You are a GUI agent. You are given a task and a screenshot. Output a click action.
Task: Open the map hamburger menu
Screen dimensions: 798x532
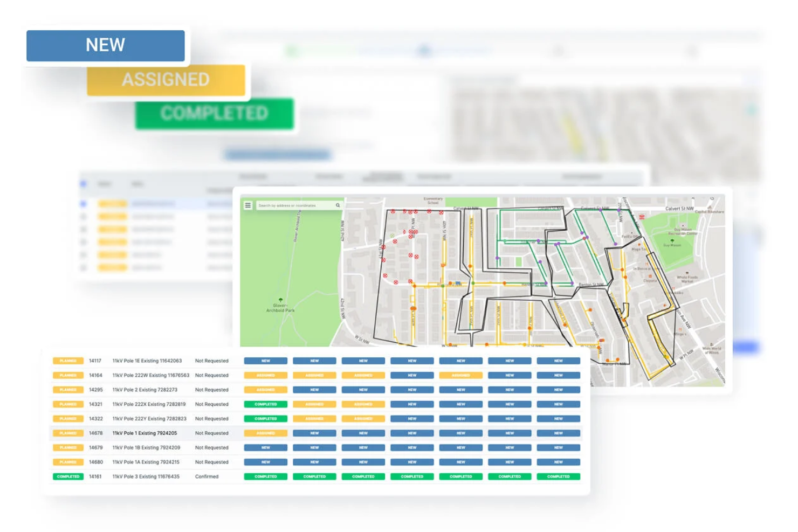coord(247,205)
